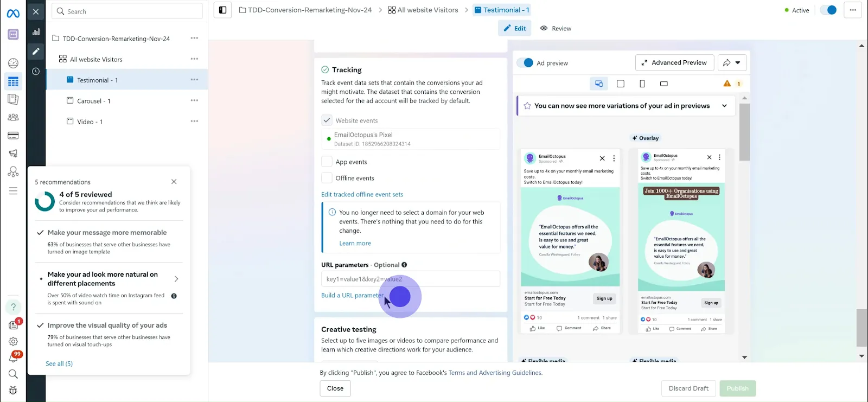Viewport: 868px width, 402px height.
Task: Open the share dropdown next to Advanced Preview
Action: [x=732, y=63]
